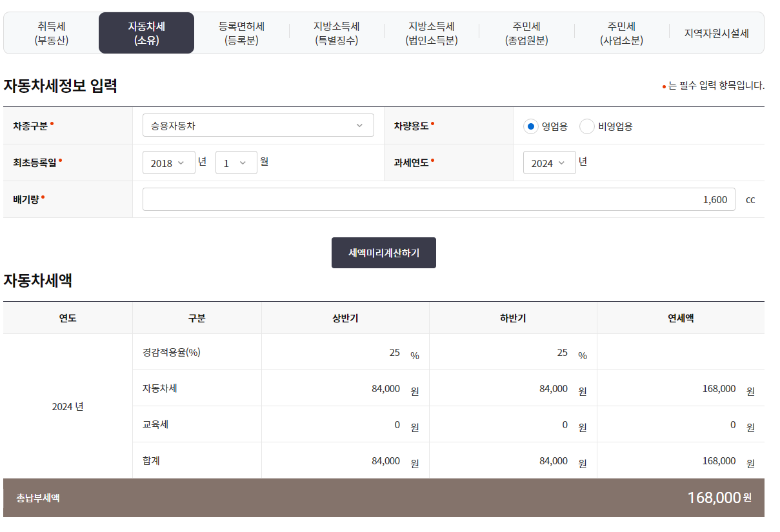
Task: Open the 등록면허세(등록분) tab
Action: [241, 33]
